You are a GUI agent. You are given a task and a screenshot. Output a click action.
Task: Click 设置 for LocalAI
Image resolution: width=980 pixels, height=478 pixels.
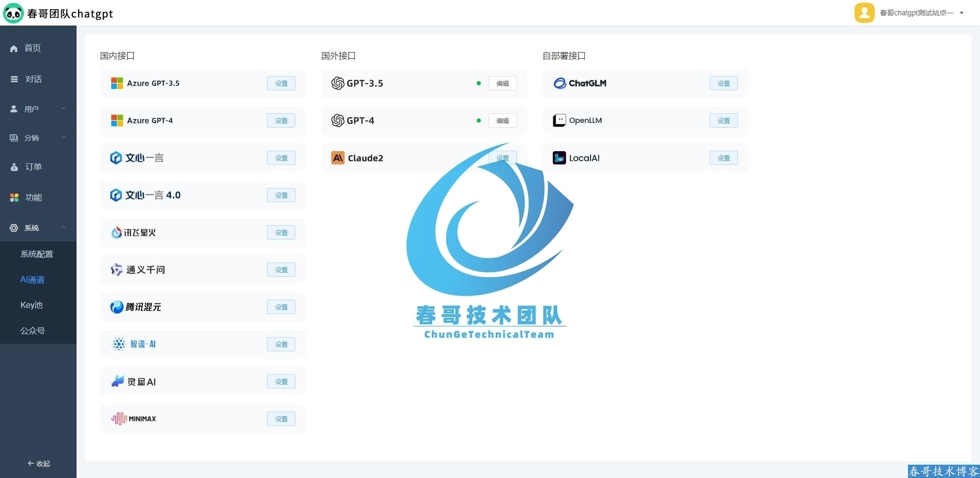(x=724, y=158)
